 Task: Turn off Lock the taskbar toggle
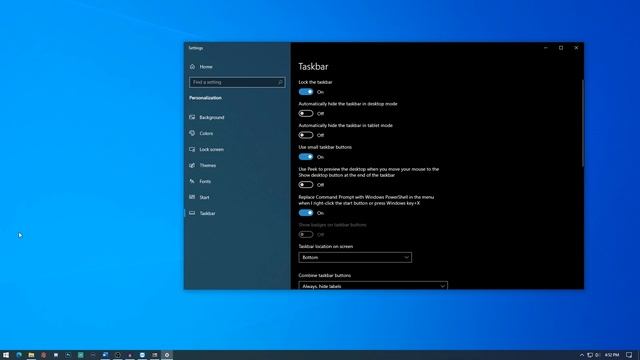306,92
